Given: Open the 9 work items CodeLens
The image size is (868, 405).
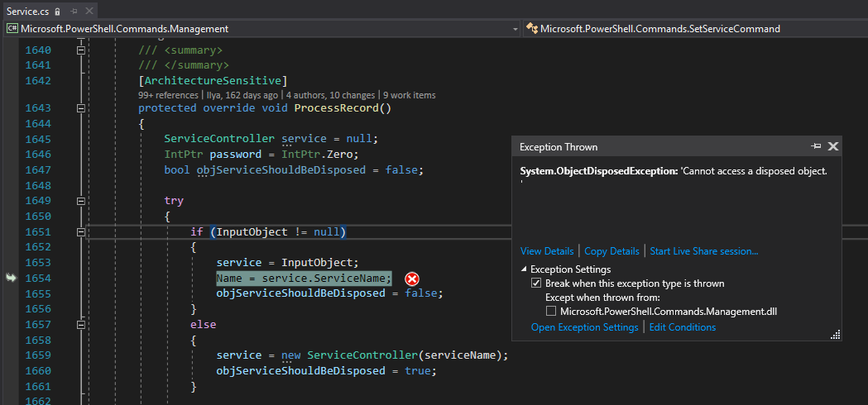Looking at the screenshot, I should pyautogui.click(x=409, y=95).
